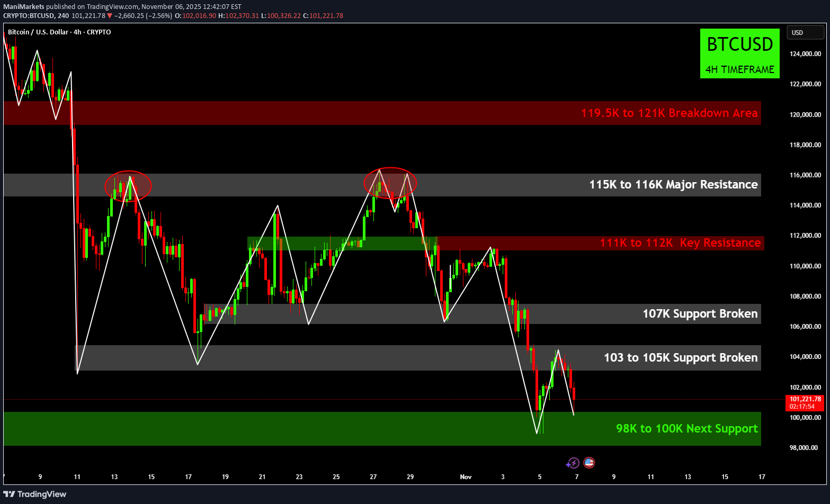Click the TradingView logo at bottom left
This screenshot has height=504, width=830.
click(x=35, y=494)
